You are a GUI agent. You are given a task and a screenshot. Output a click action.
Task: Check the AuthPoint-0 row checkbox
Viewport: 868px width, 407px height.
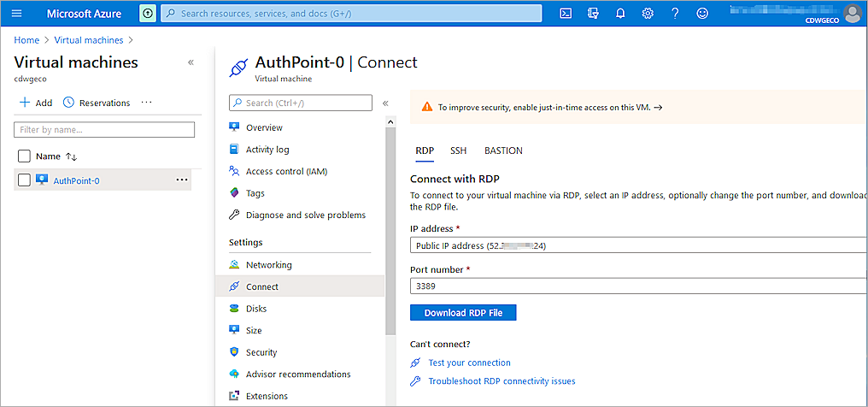pyautogui.click(x=24, y=180)
